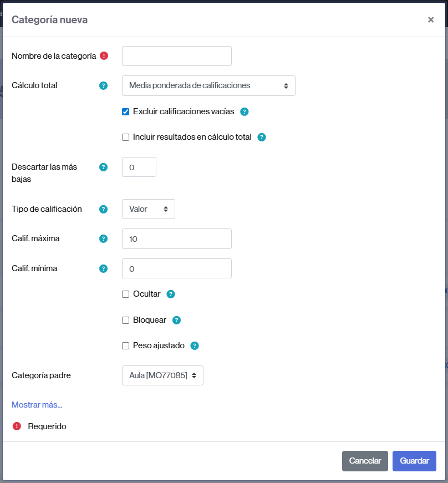Click the Descartar las más bajas field
Screen dimensions: 448x483
[x=139, y=167]
